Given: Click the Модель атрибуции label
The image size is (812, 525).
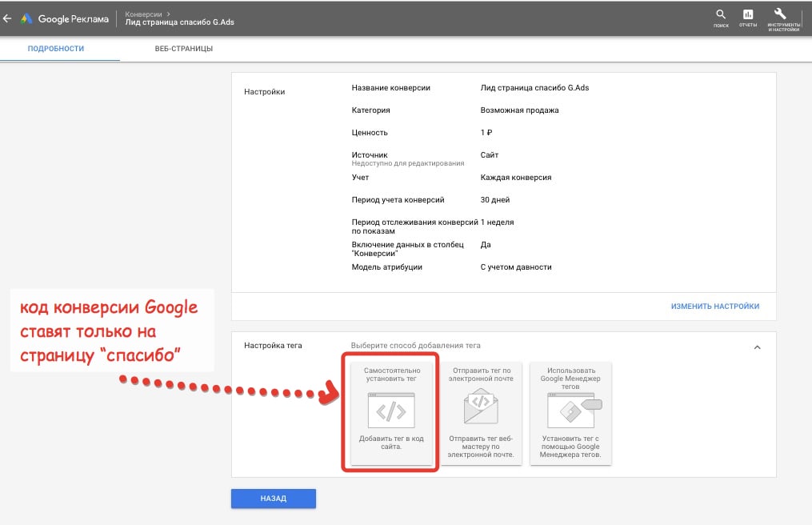Looking at the screenshot, I should click(x=387, y=267).
